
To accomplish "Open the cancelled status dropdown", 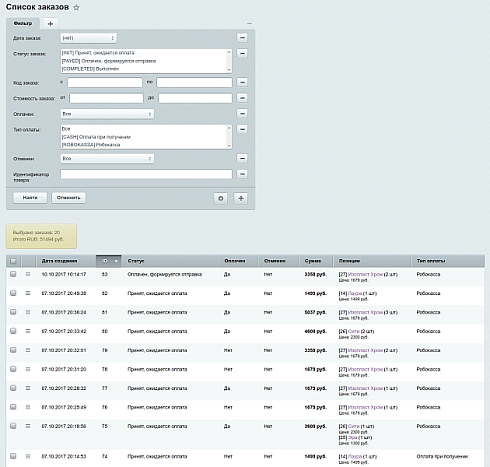I will (x=107, y=158).
